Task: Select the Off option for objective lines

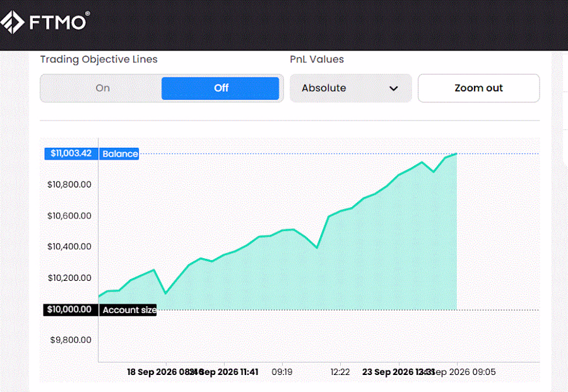Action: pyautogui.click(x=220, y=88)
